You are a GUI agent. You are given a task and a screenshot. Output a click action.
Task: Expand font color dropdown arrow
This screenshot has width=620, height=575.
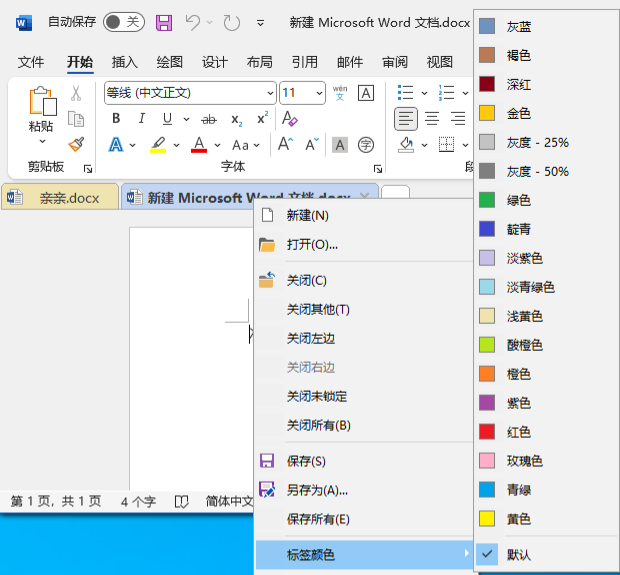click(217, 145)
